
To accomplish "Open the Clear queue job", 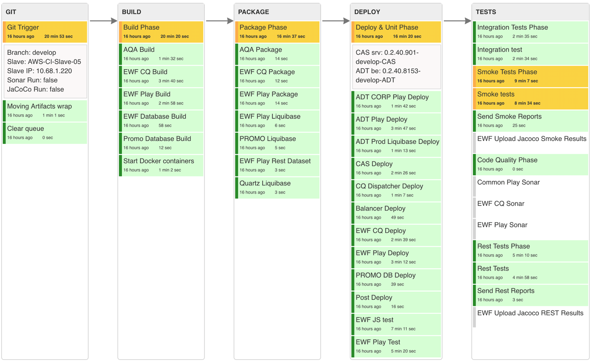I will [x=25, y=129].
